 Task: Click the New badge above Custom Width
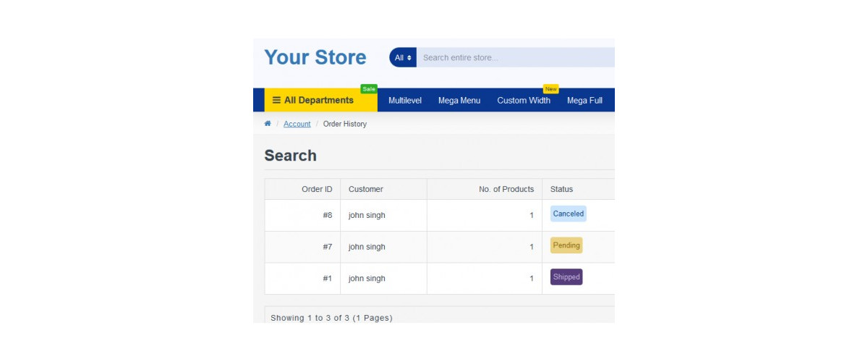[551, 89]
